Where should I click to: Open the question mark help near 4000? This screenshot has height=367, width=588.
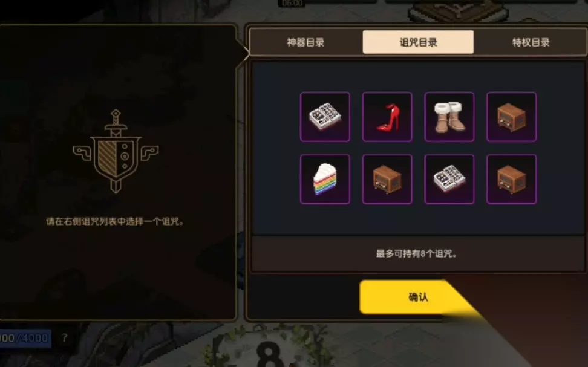click(65, 338)
